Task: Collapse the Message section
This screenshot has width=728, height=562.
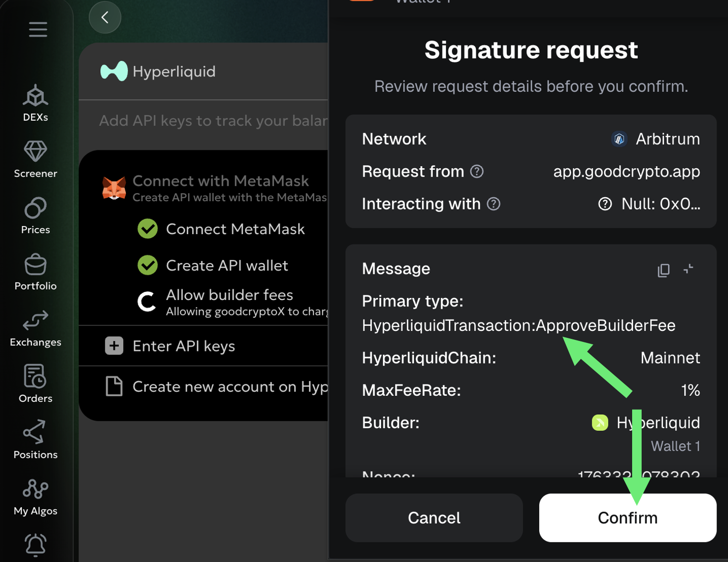Action: (689, 269)
